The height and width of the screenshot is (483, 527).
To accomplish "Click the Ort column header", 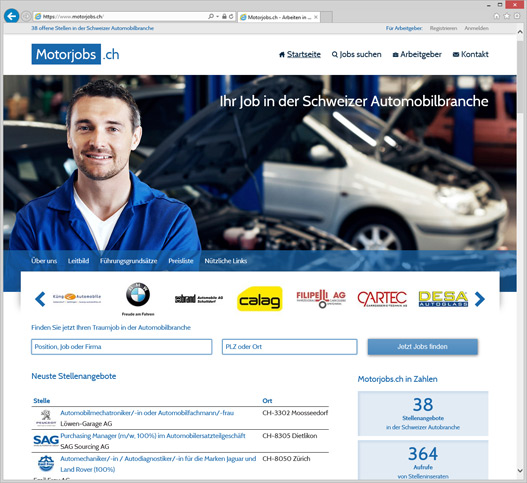I will (267, 401).
